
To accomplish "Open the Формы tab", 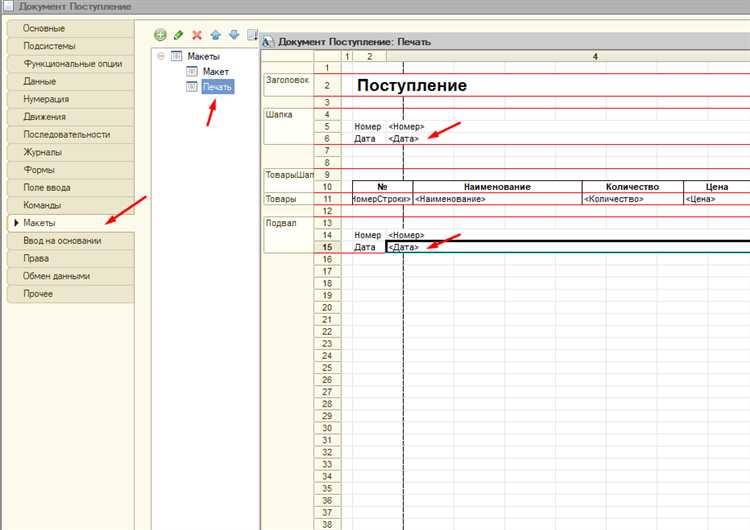I will tap(71, 170).
